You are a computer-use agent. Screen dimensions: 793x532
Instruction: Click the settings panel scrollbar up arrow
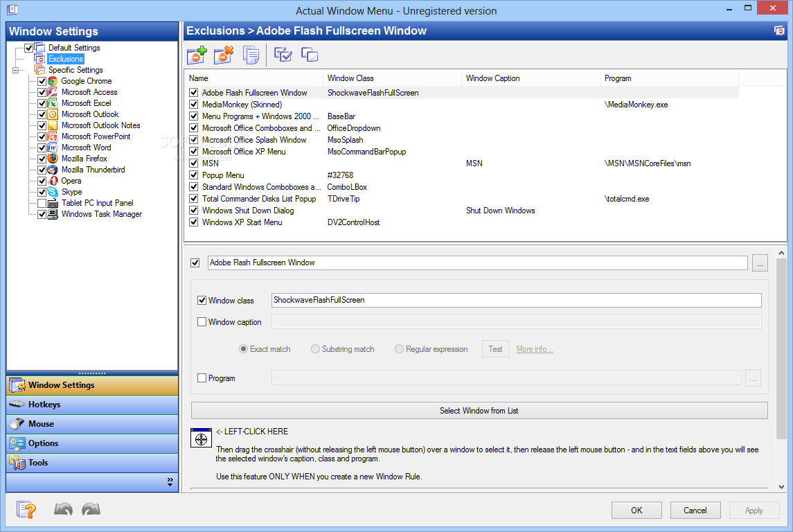click(x=781, y=253)
